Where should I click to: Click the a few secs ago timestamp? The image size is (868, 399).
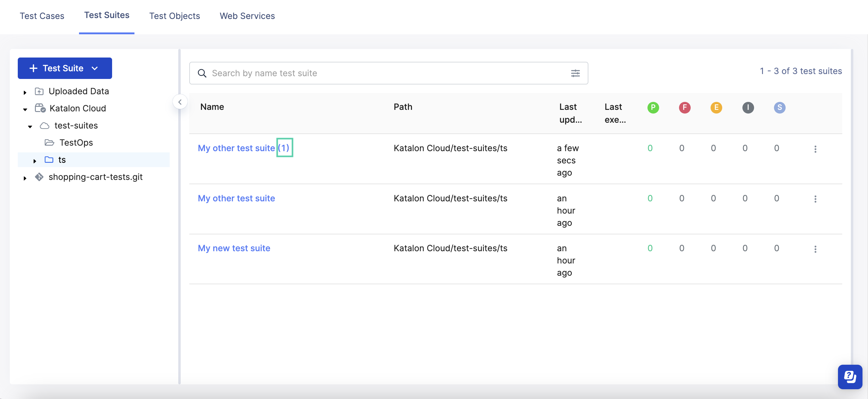[568, 160]
